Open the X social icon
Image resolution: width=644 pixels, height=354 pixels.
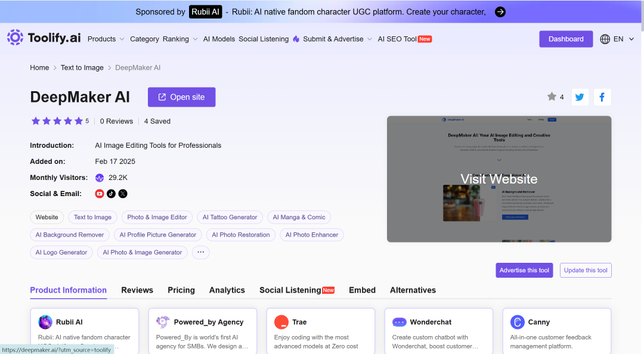click(123, 194)
